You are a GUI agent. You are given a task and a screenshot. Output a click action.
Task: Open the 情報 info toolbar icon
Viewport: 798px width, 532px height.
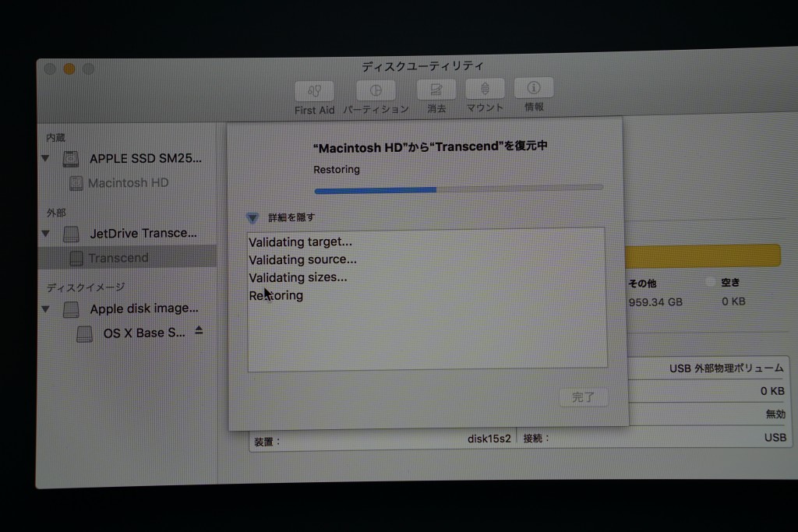pyautogui.click(x=533, y=87)
